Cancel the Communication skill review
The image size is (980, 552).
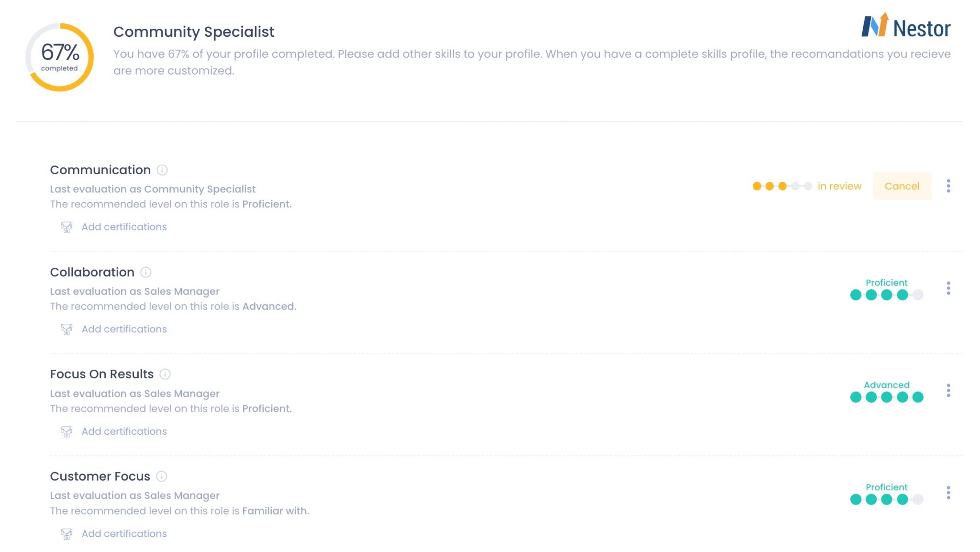(902, 187)
